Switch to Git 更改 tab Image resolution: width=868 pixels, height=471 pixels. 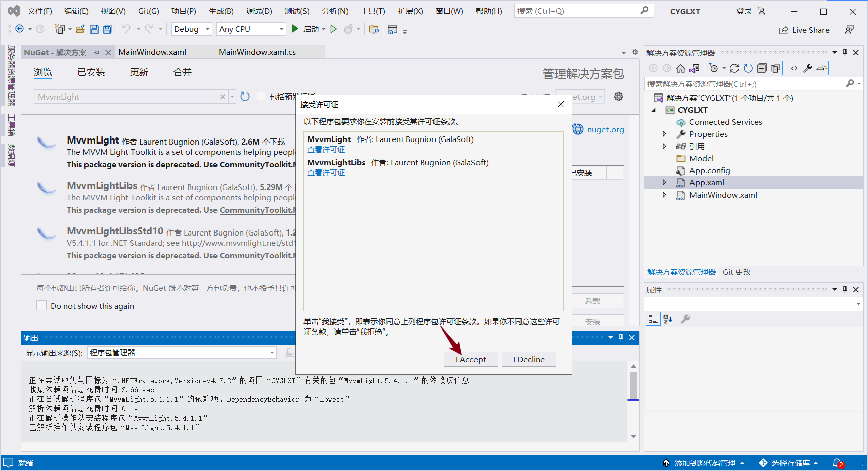pos(736,272)
